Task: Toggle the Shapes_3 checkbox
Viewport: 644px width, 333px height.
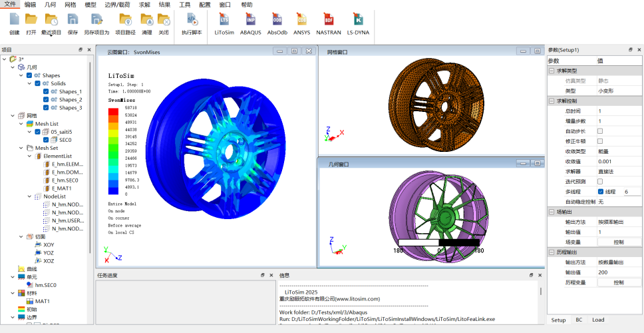Action: pos(46,108)
